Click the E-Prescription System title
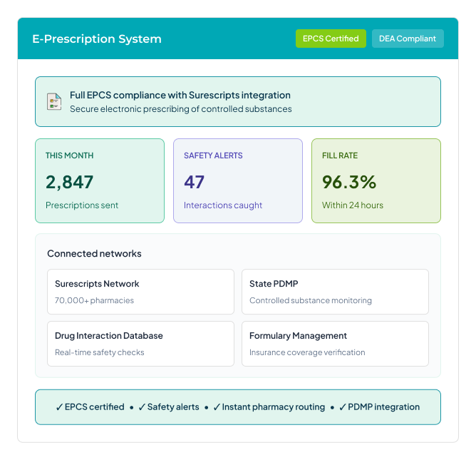Screen dimensions: 476x460 pyautogui.click(x=97, y=39)
